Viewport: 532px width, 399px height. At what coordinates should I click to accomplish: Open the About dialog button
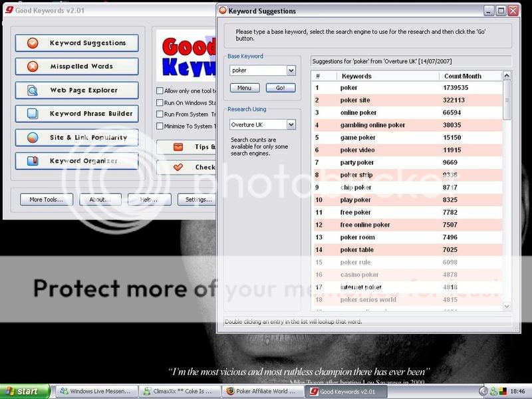(x=100, y=199)
